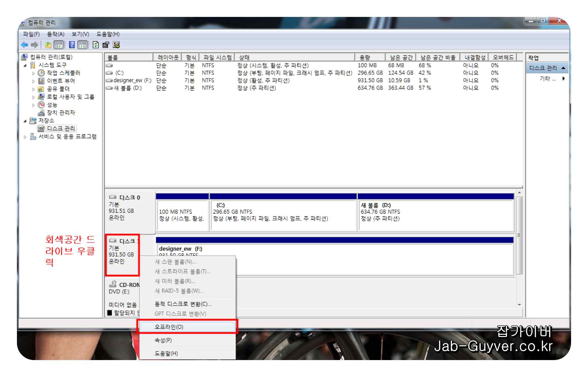
Task: Select the (C:) 296.65 GB partition block
Action: tap(283, 212)
